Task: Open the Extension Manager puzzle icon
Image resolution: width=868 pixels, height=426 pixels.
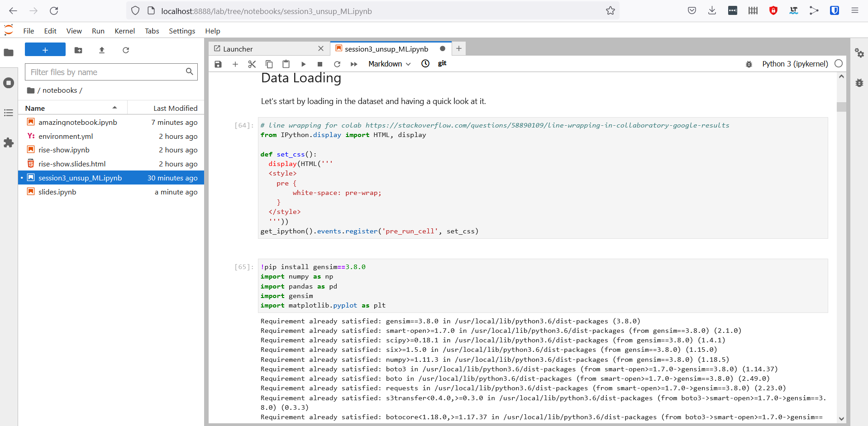Action: point(9,143)
